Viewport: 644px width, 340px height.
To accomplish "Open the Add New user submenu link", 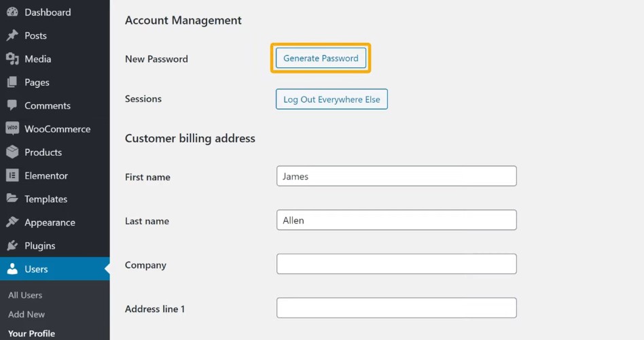I will [x=26, y=314].
